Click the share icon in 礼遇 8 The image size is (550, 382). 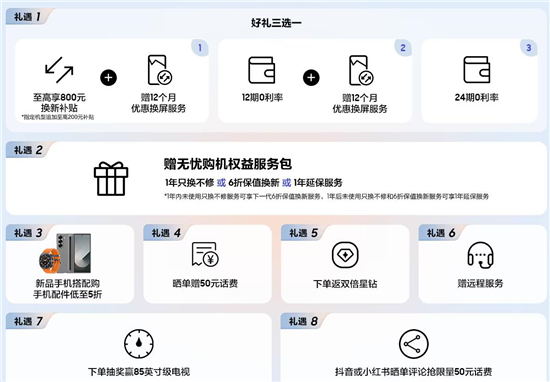pos(414,344)
